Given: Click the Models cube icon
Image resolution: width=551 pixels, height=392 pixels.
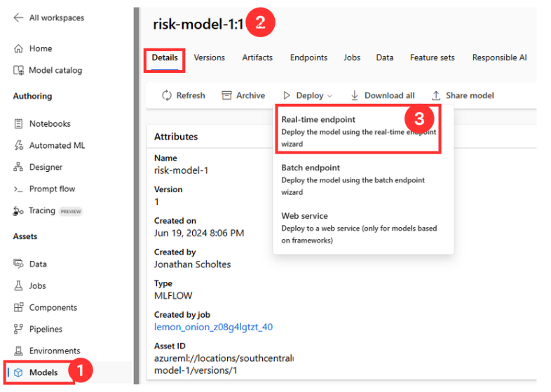Looking at the screenshot, I should (x=19, y=372).
